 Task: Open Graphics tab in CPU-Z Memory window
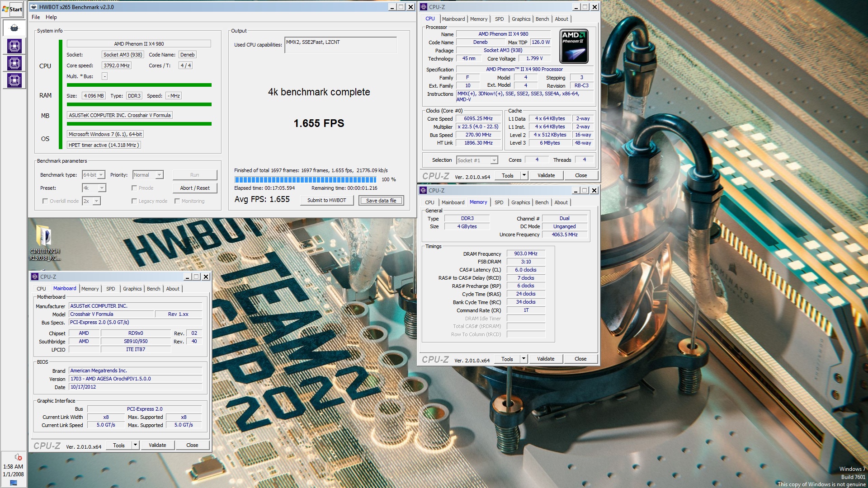coord(520,202)
